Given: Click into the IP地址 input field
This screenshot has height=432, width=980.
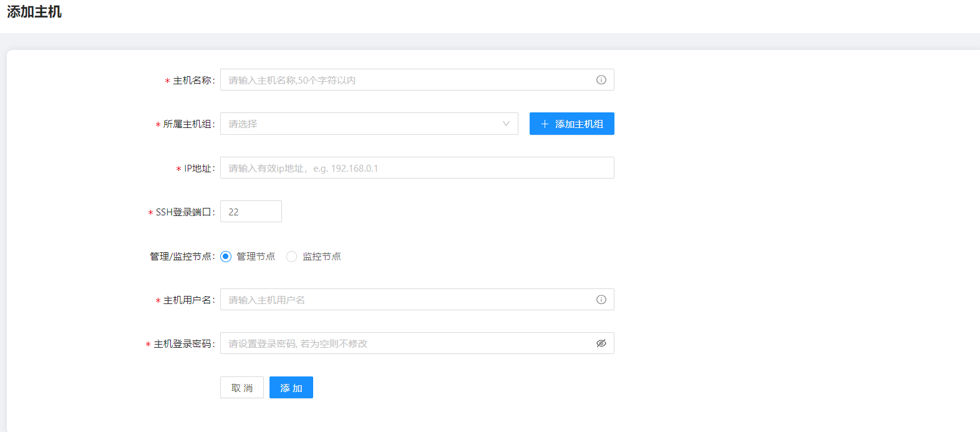Looking at the screenshot, I should tap(417, 168).
